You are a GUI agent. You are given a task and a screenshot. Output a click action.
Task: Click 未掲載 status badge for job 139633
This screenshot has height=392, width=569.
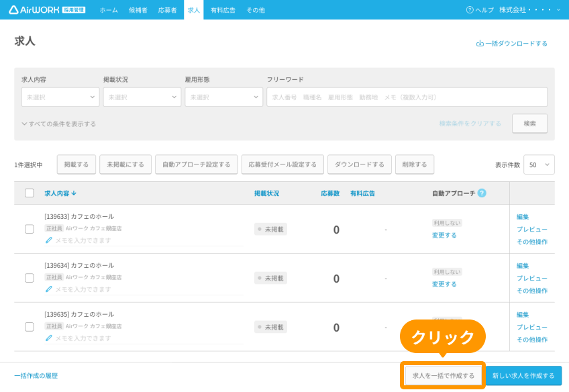coord(270,229)
